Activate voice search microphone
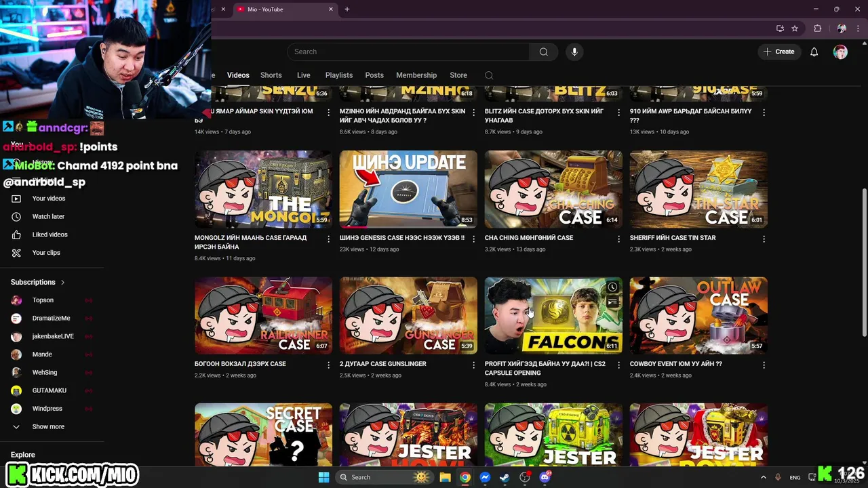 tap(574, 52)
